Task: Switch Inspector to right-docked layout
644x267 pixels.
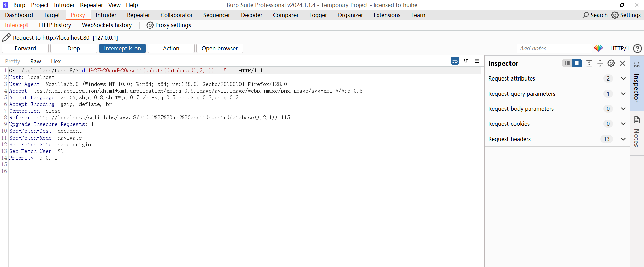Action: coord(577,63)
